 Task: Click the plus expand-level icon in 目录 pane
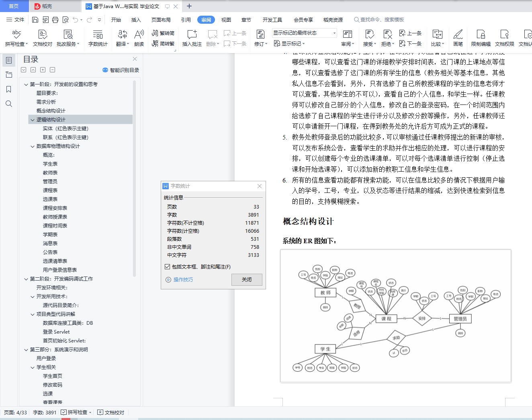(x=43, y=70)
